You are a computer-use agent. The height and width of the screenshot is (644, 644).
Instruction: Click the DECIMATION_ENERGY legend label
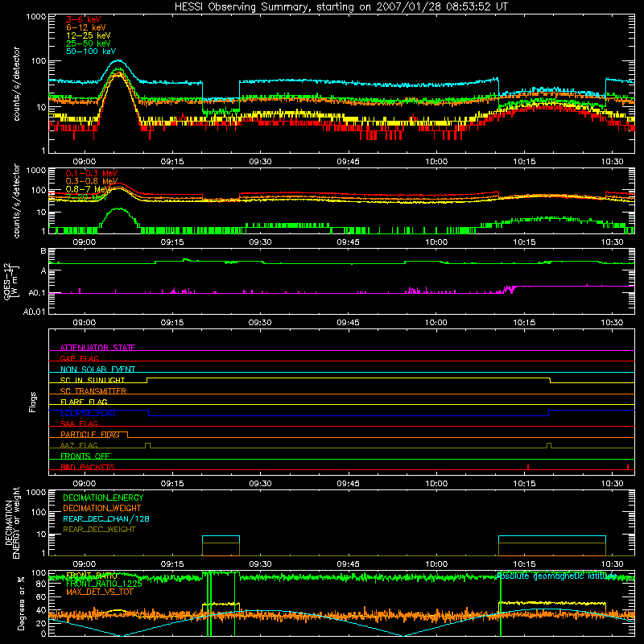coord(103,497)
